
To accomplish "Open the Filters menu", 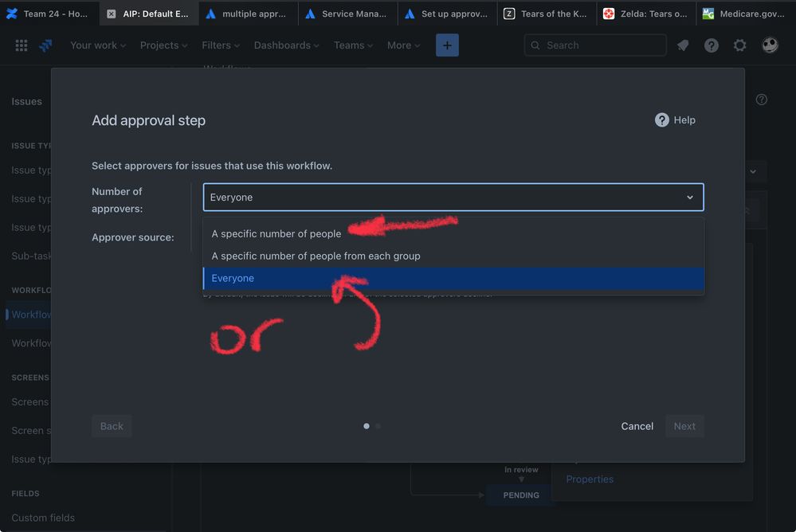I will pyautogui.click(x=221, y=45).
